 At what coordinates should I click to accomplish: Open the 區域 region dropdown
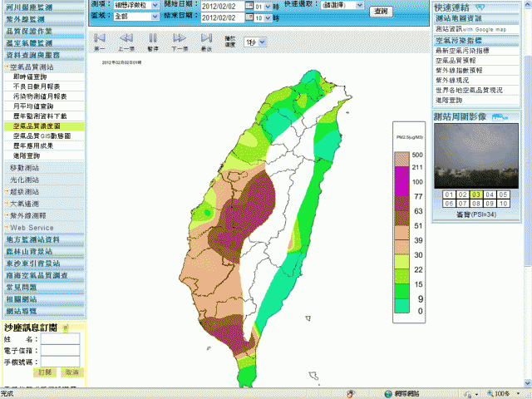coord(155,17)
